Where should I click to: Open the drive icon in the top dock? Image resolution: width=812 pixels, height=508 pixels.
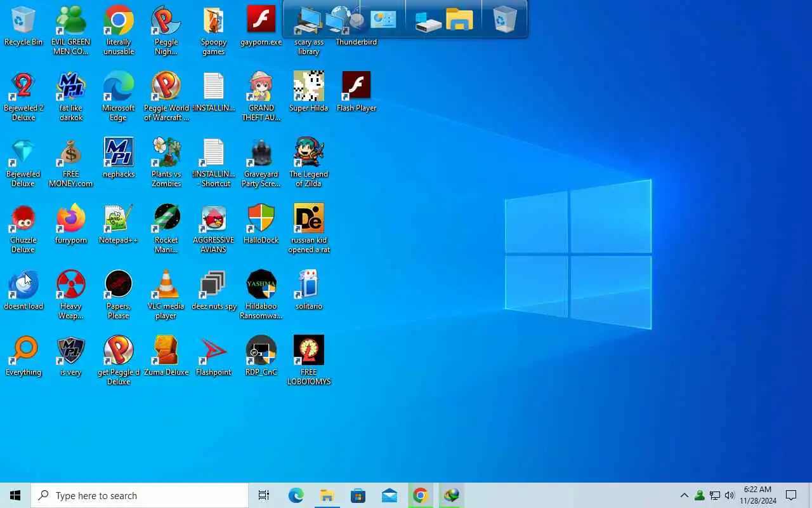[x=428, y=21]
